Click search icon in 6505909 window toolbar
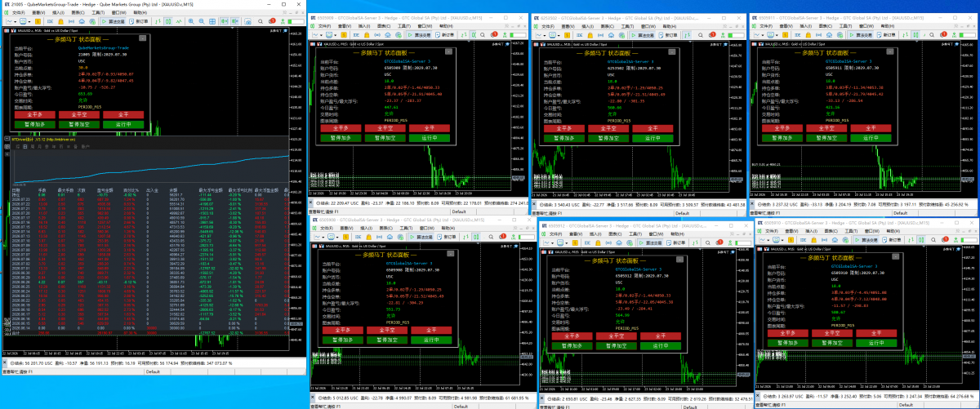 point(483,35)
